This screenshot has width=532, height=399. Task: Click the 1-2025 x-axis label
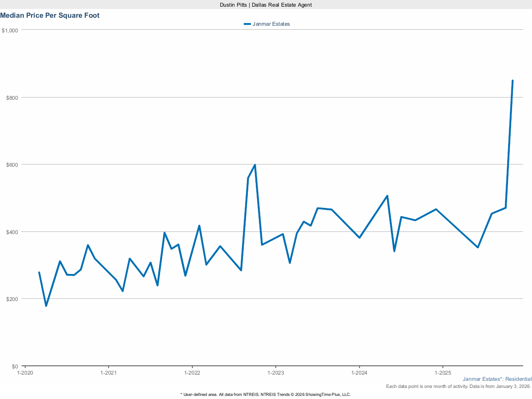coord(443,373)
